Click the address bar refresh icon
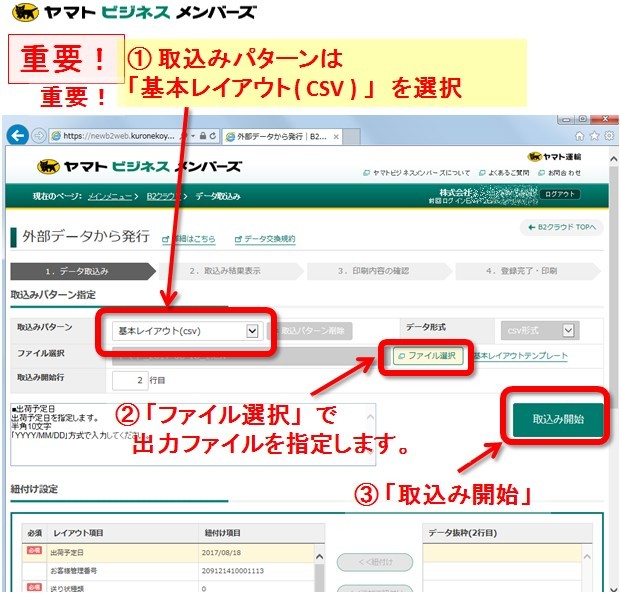This screenshot has height=604, width=620. click(213, 136)
